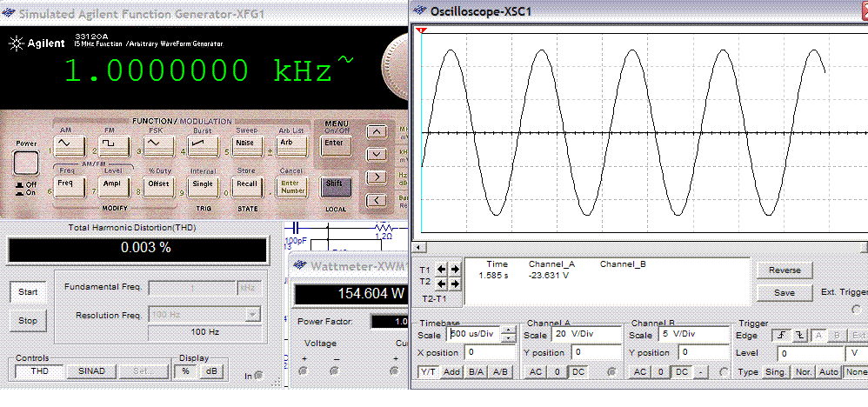Click the Agilent generator down arrow key

click(x=377, y=154)
